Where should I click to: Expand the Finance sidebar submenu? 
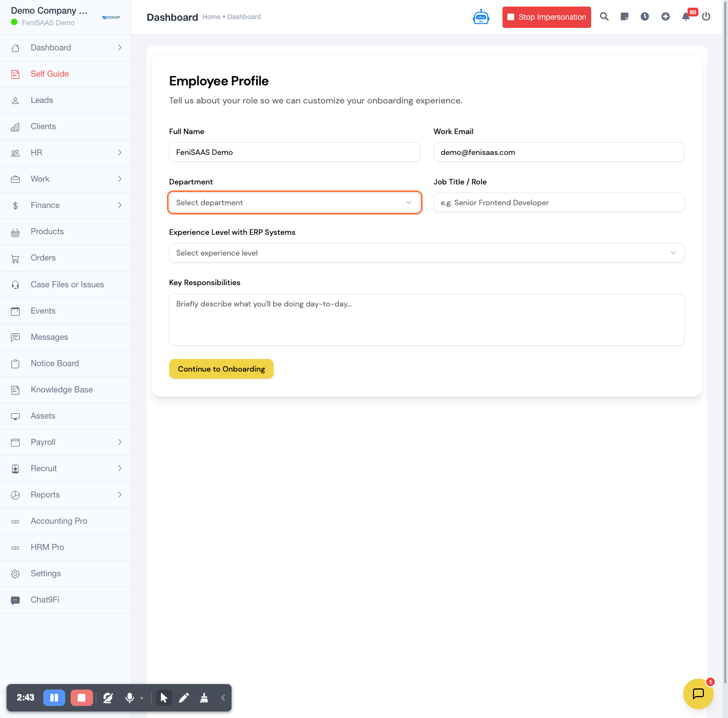pos(66,205)
